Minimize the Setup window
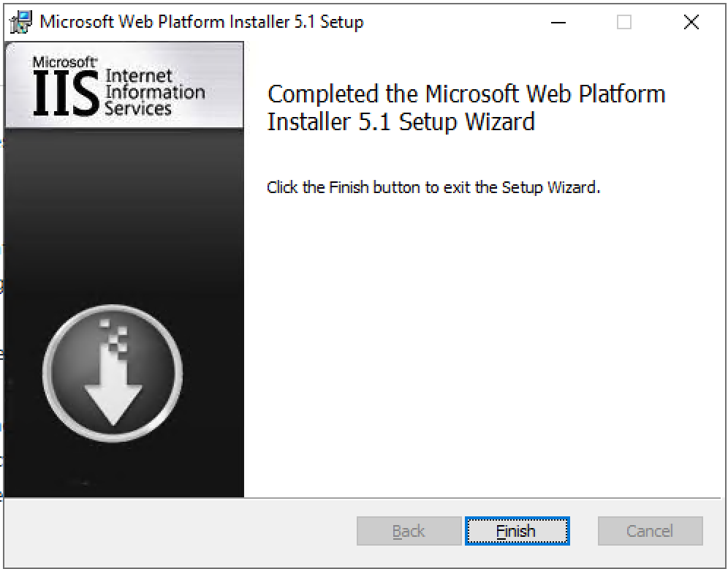 point(559,23)
